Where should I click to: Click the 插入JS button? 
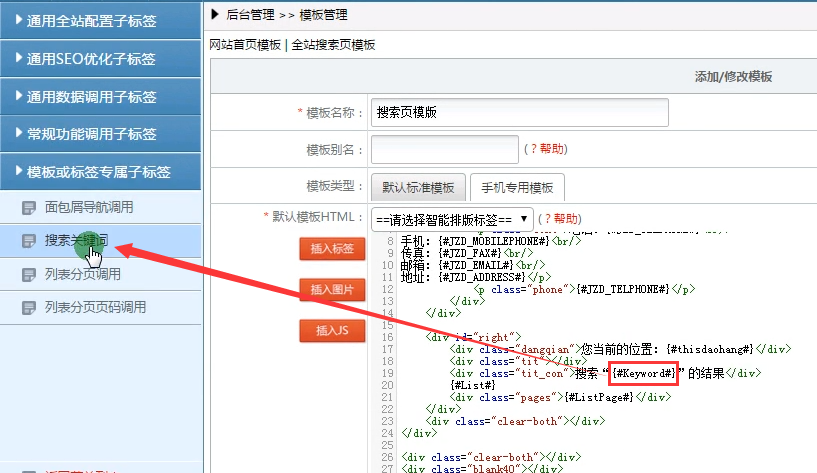point(331,330)
